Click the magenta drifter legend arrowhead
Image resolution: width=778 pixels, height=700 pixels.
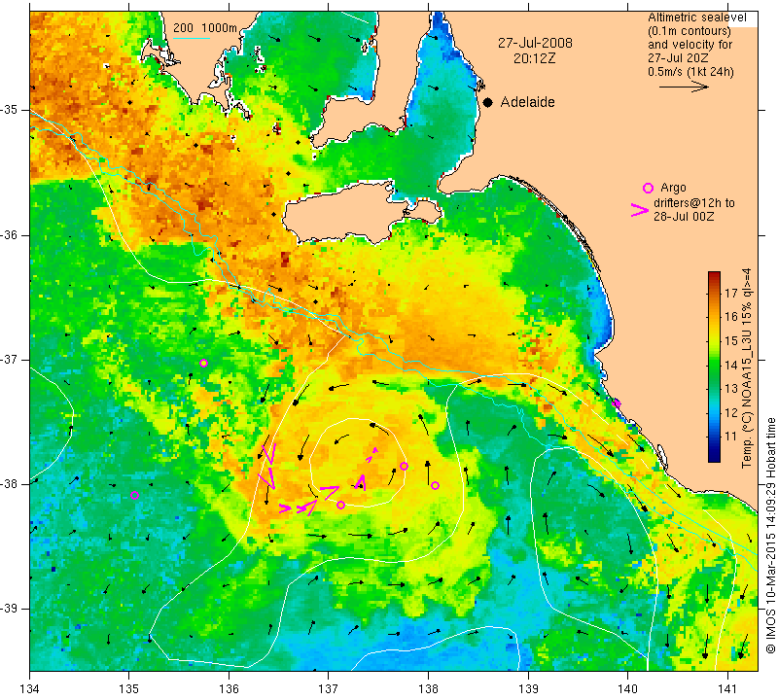[640, 210]
